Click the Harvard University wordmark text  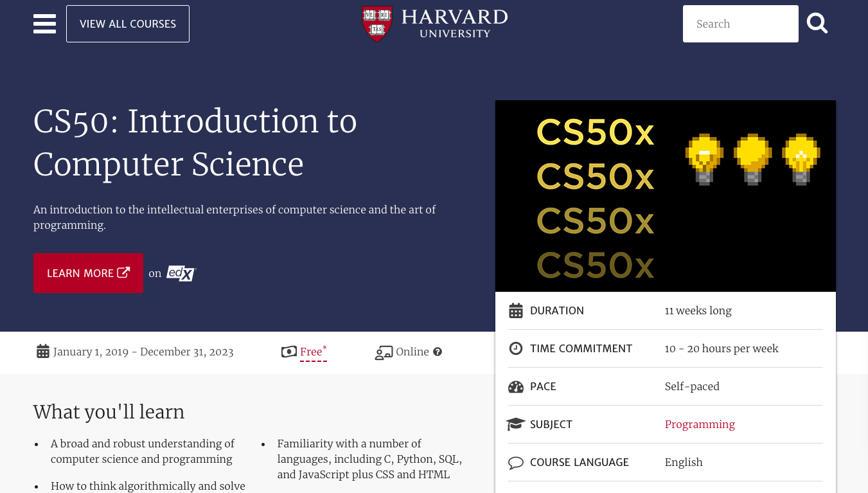coord(454,23)
